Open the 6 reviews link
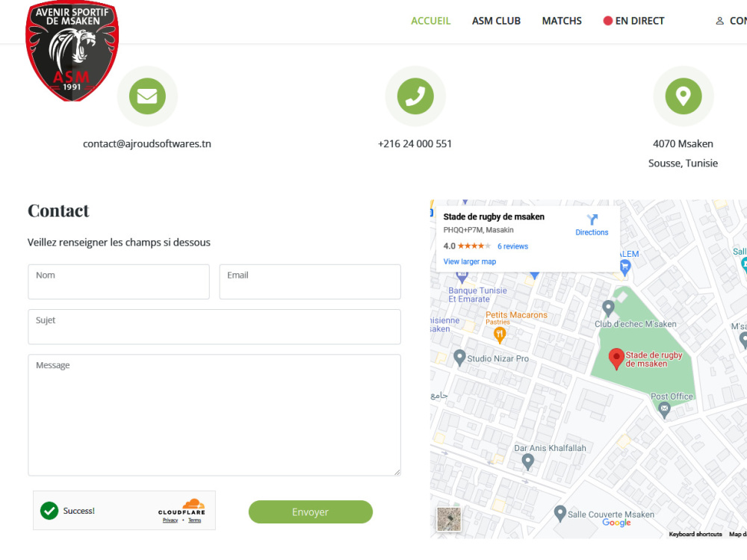 pos(512,246)
